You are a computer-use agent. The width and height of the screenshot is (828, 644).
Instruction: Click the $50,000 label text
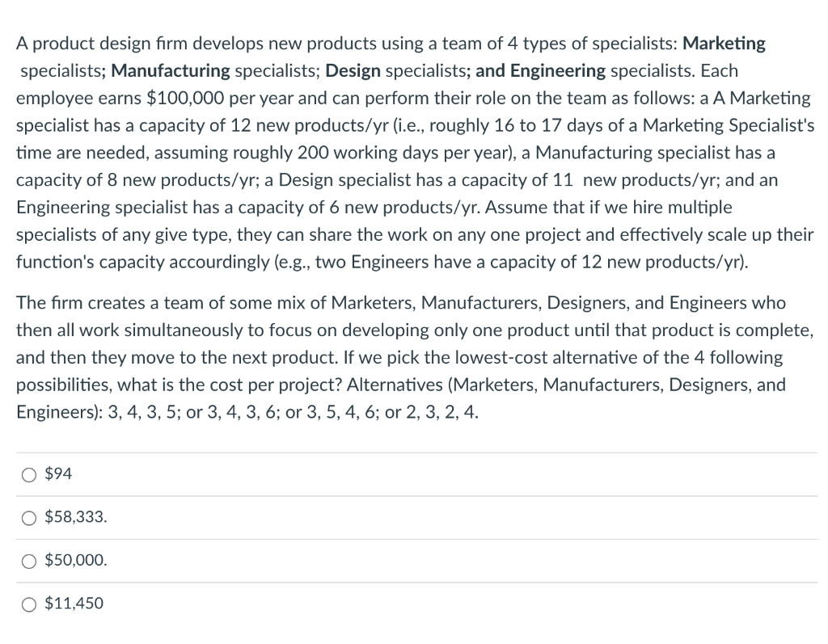click(76, 560)
